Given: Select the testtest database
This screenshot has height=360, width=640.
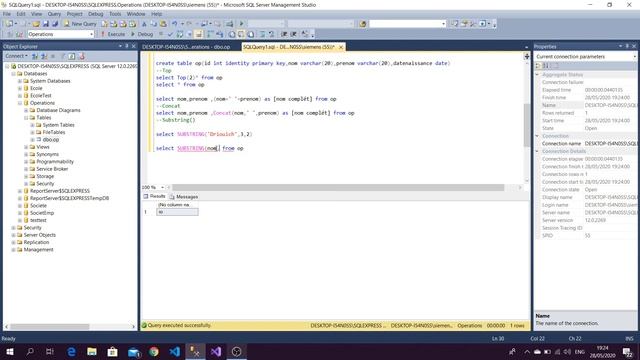Looking at the screenshot, I should (x=38, y=221).
